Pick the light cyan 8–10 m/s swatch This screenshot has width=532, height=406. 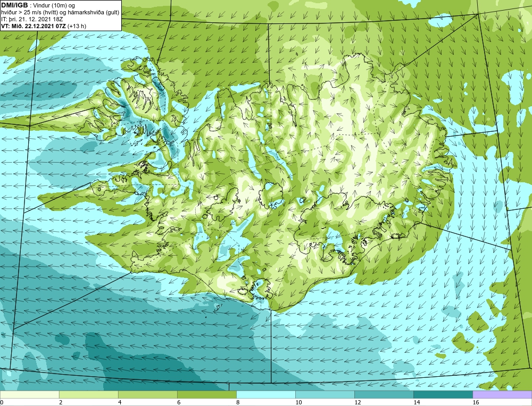tap(265, 395)
